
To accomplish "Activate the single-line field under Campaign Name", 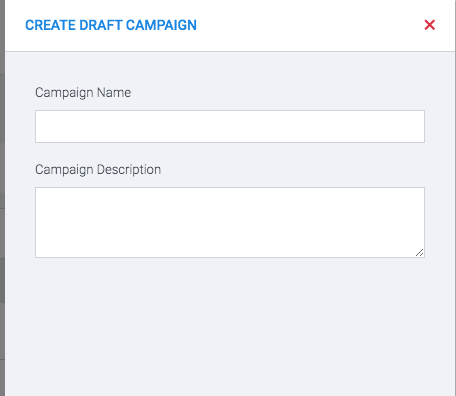I will coord(230,126).
